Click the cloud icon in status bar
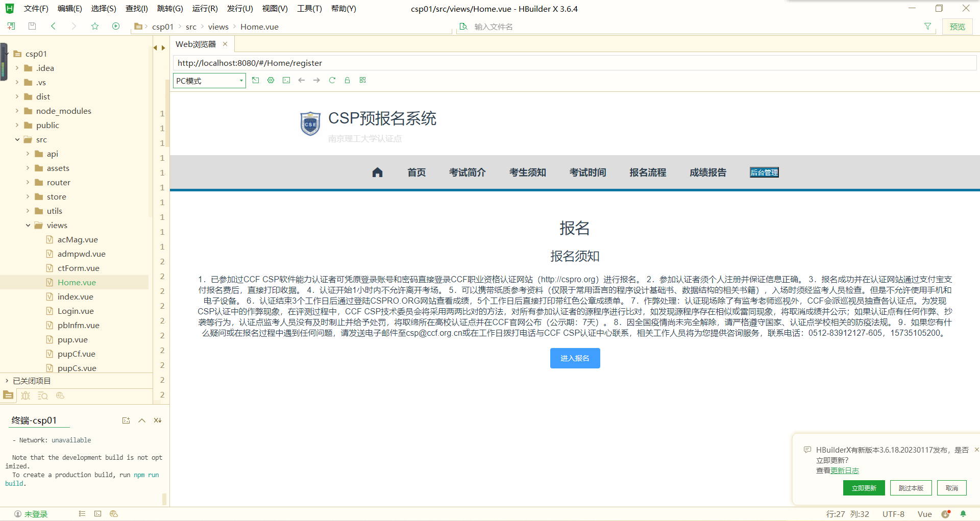Viewport: 980px width, 521px height. pos(114,514)
